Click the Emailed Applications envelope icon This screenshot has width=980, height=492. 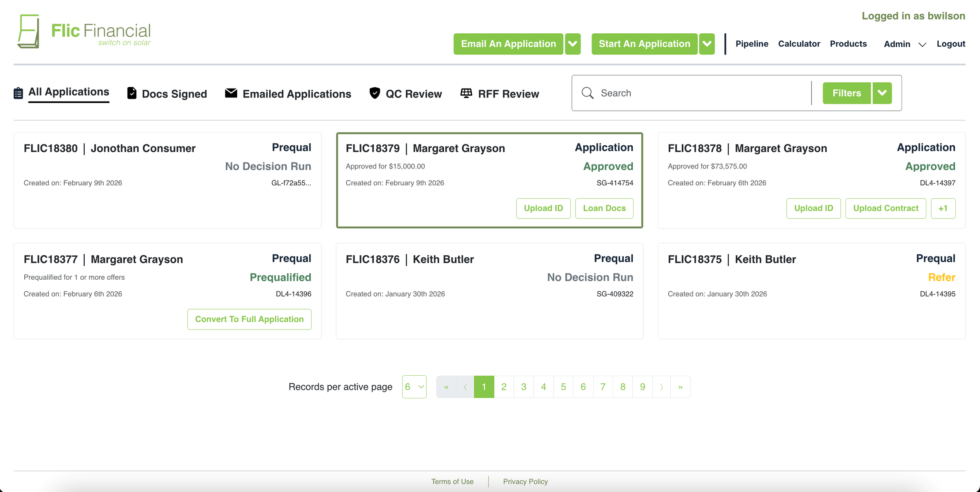[231, 93]
